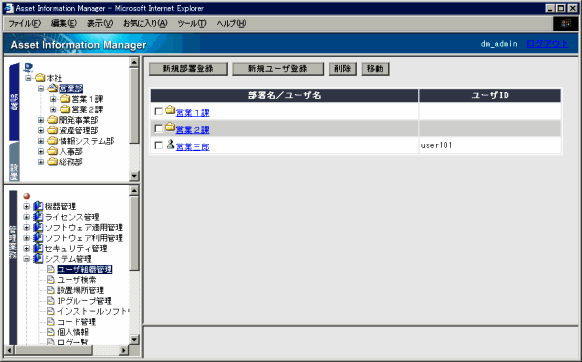Click the Internet Explorer logo in title bar

pos(9,8)
